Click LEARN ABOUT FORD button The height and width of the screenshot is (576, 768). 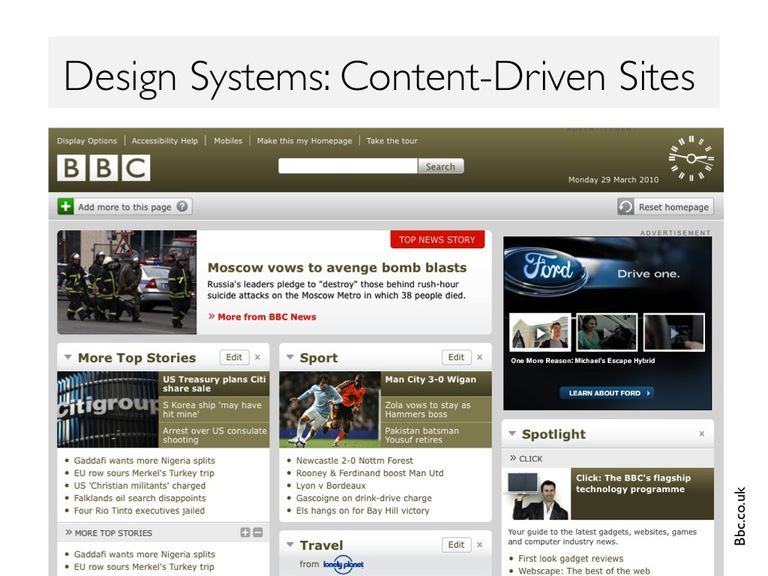point(607,393)
